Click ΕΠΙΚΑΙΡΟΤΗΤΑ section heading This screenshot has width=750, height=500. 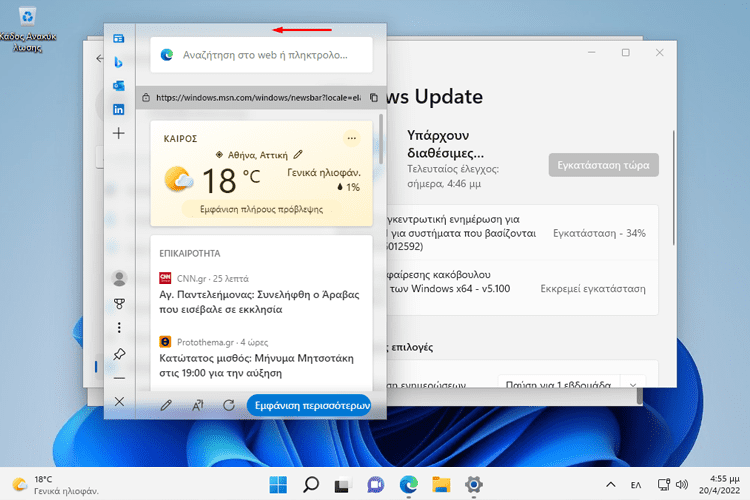coord(190,253)
